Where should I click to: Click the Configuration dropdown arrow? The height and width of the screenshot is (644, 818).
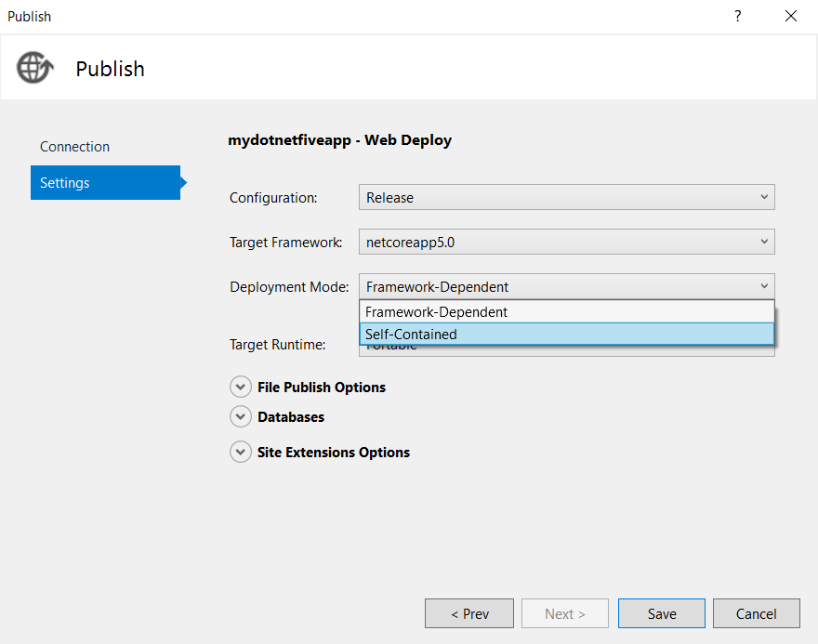click(762, 197)
